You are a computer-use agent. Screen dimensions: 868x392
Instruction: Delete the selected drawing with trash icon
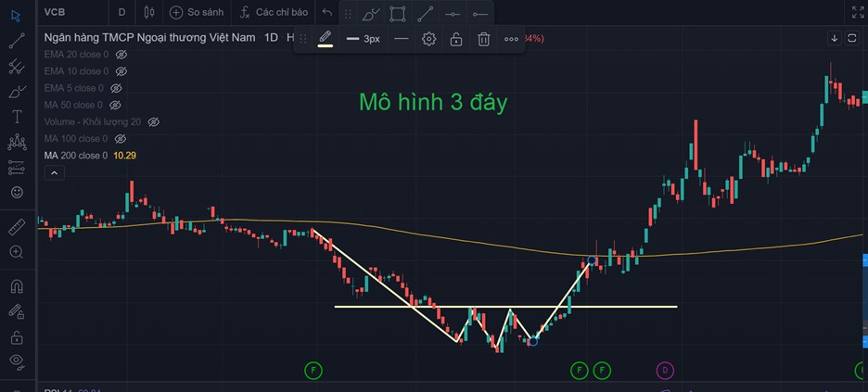coord(484,39)
